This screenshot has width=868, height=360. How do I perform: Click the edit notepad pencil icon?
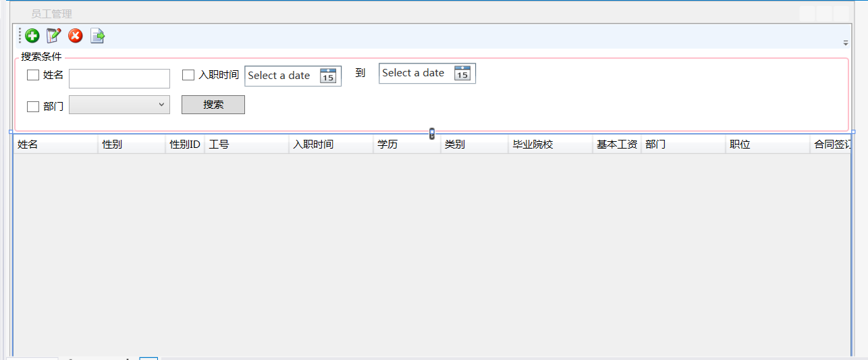(53, 36)
